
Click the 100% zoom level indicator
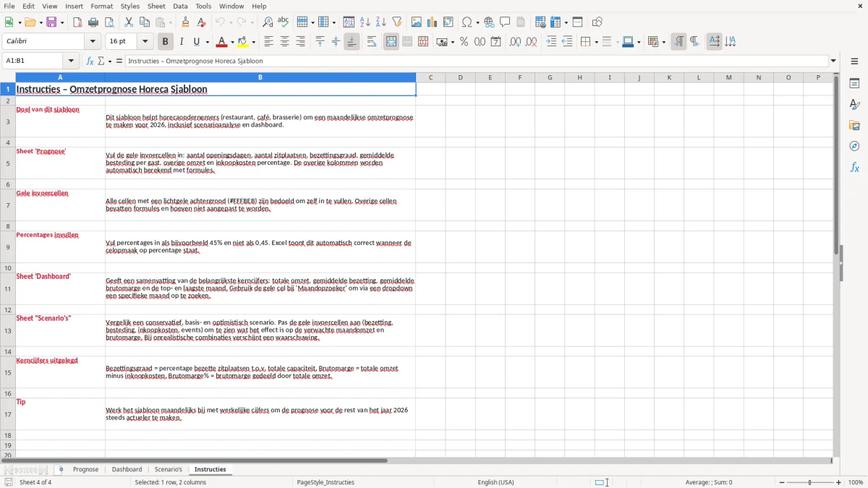tap(856, 482)
